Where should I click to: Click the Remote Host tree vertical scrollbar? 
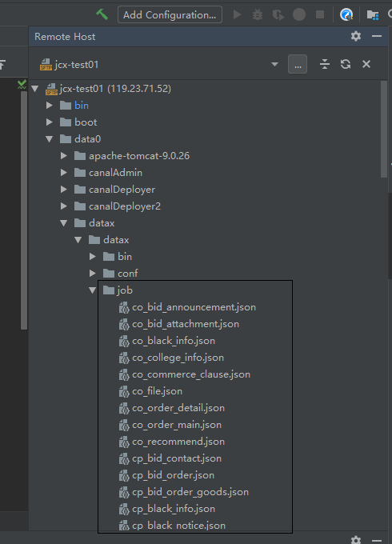click(x=384, y=130)
